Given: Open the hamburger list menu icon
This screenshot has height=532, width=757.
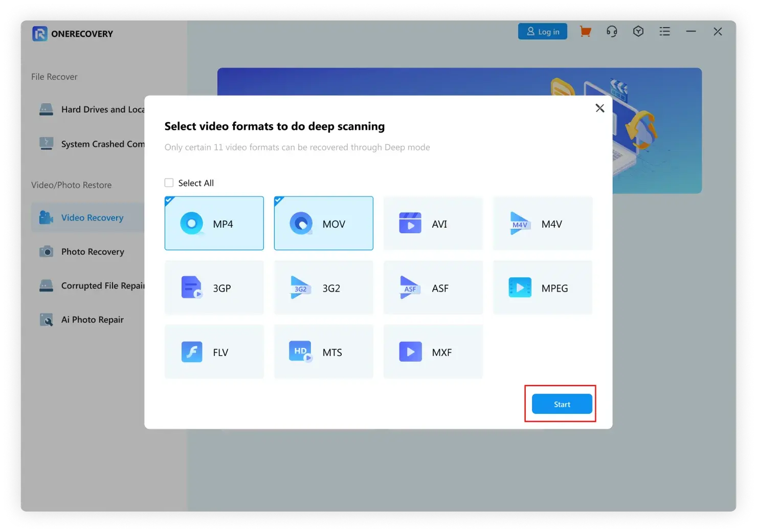Looking at the screenshot, I should (x=664, y=32).
